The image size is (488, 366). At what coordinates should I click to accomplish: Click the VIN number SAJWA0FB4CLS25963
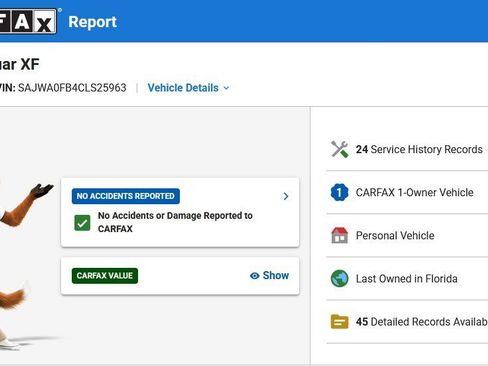pyautogui.click(x=72, y=88)
